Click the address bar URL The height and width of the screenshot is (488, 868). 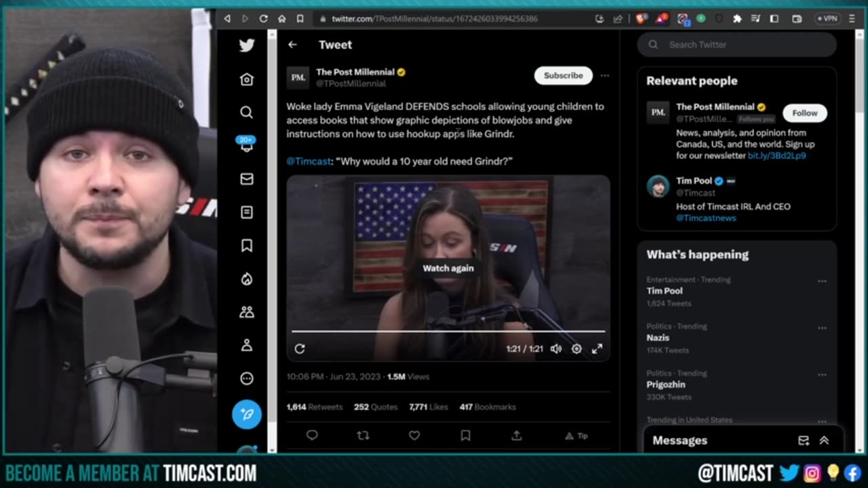tap(435, 19)
